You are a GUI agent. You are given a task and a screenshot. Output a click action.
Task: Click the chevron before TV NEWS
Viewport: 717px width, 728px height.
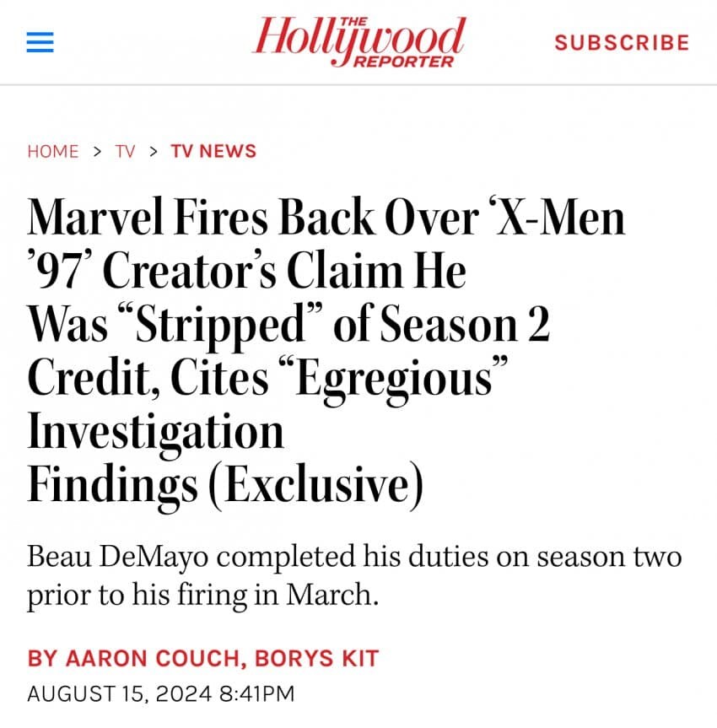pyautogui.click(x=153, y=152)
